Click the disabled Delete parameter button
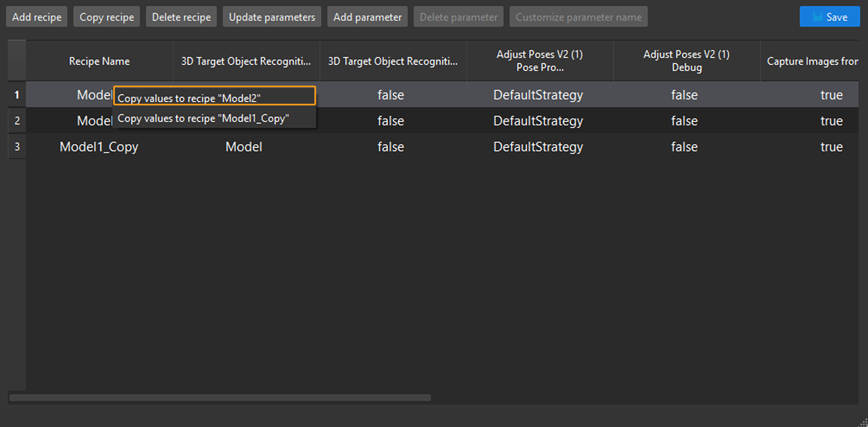Viewport: 868px width, 427px height. coord(458,16)
